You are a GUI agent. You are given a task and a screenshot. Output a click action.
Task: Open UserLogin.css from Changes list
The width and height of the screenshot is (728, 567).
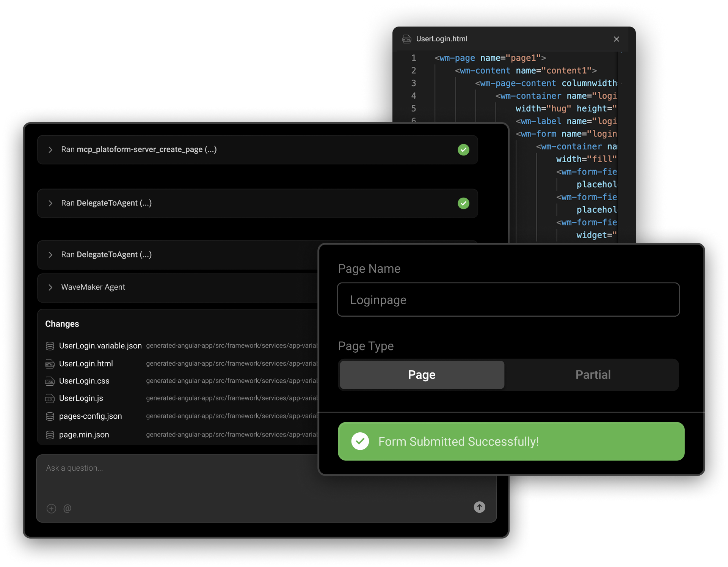coord(84,381)
